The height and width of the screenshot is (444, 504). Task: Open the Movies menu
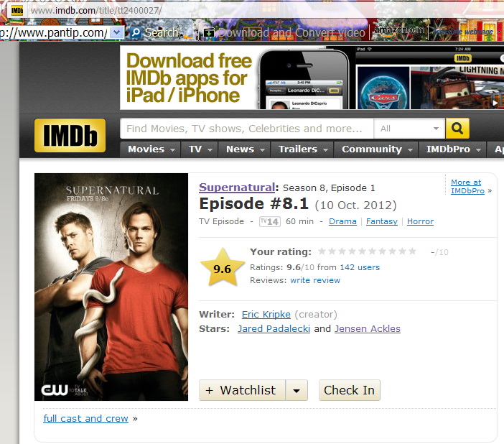click(151, 149)
